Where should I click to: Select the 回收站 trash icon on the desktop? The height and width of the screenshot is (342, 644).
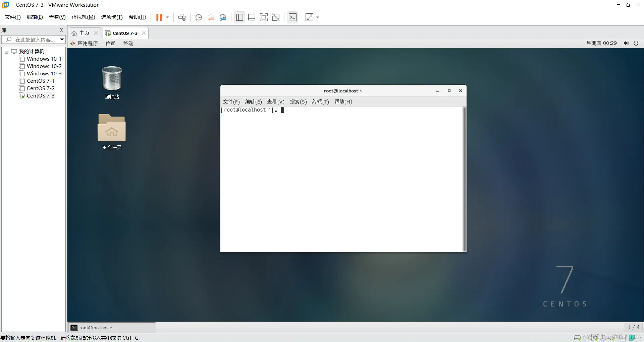point(112,83)
